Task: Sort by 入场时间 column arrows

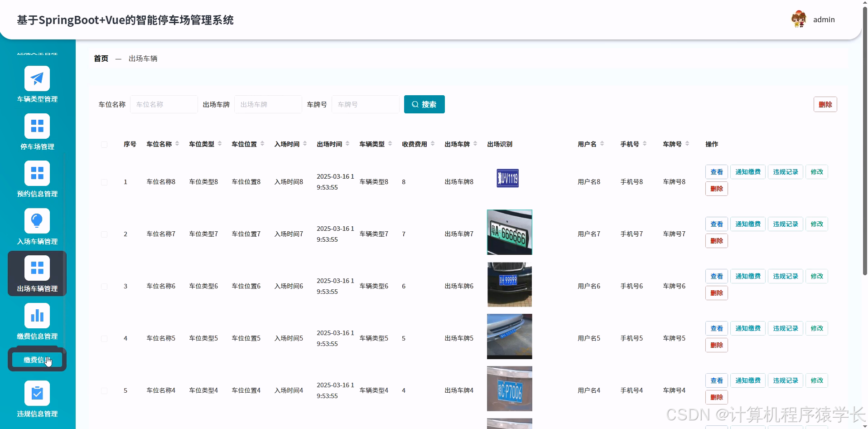Action: [305, 144]
